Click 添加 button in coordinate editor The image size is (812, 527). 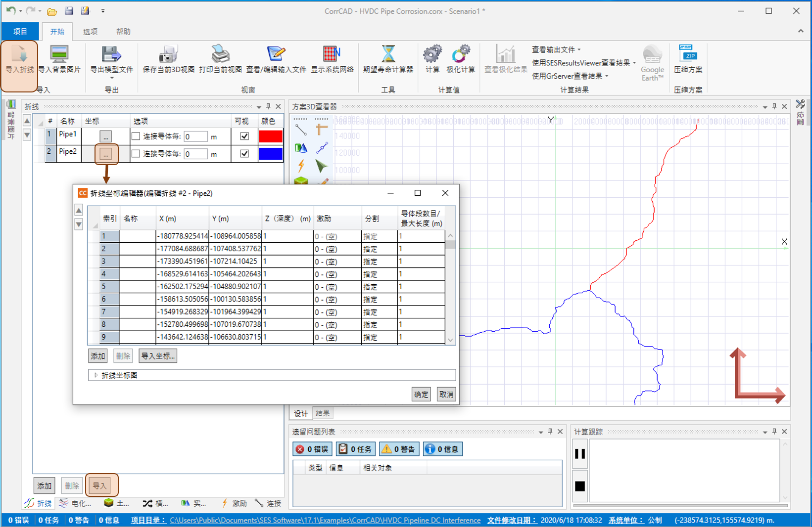(x=97, y=356)
